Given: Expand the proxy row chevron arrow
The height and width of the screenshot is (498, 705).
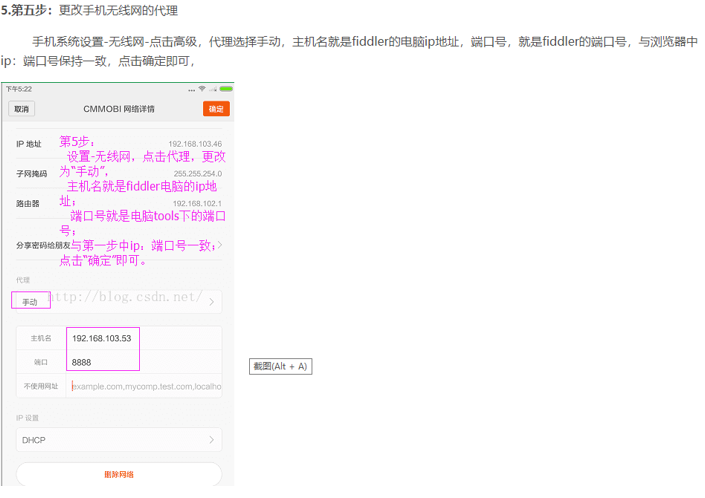Looking at the screenshot, I should pyautogui.click(x=212, y=302).
